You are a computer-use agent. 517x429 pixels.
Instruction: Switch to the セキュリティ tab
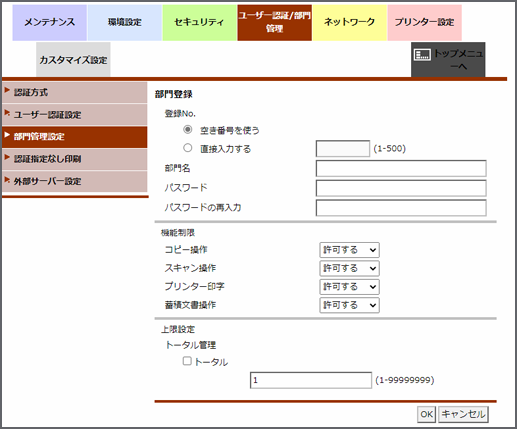(x=199, y=23)
